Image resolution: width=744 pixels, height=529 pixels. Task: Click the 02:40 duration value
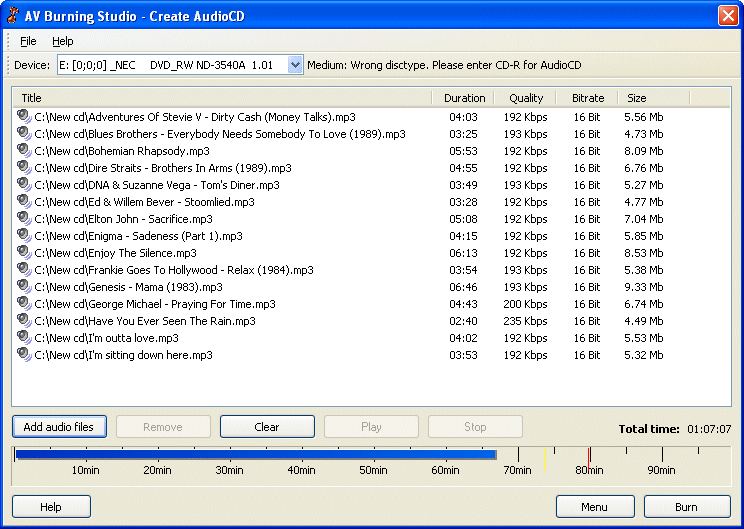click(x=463, y=321)
